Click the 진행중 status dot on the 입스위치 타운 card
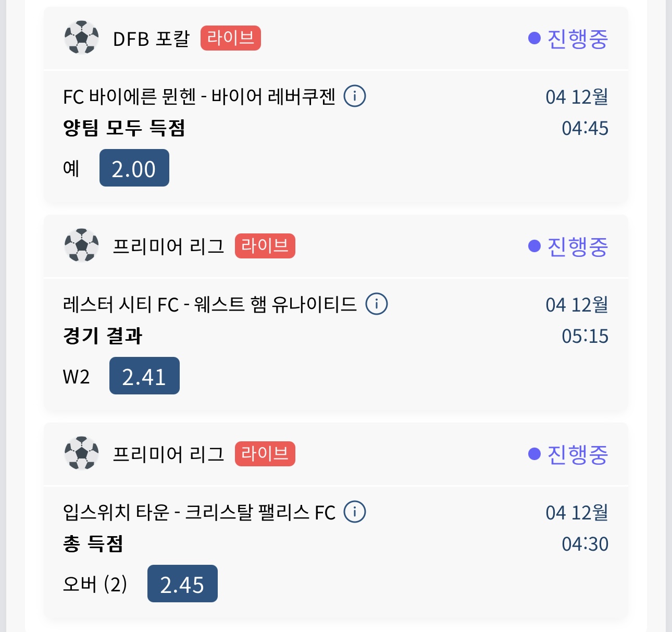Image resolution: width=672 pixels, height=632 pixels. pos(534,454)
